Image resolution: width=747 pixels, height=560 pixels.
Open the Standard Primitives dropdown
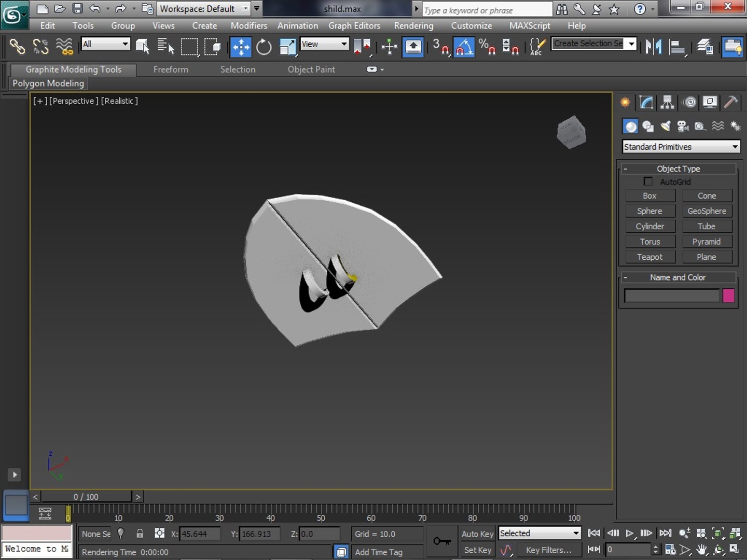[681, 147]
